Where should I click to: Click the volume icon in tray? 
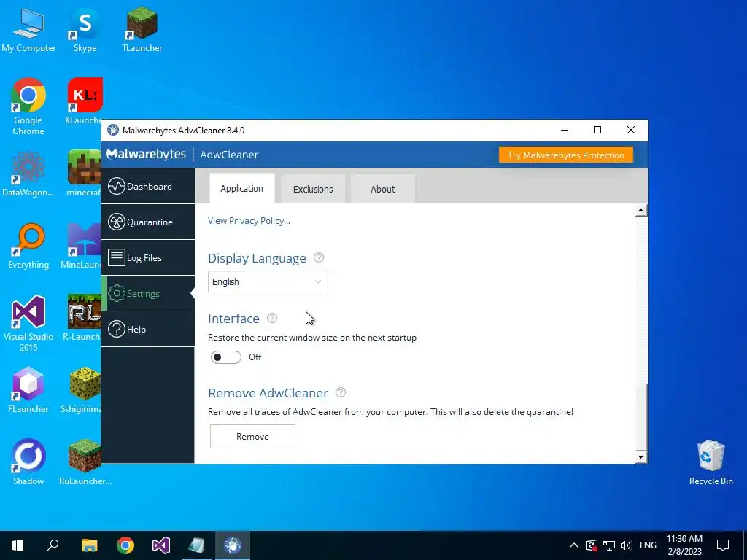pyautogui.click(x=626, y=545)
